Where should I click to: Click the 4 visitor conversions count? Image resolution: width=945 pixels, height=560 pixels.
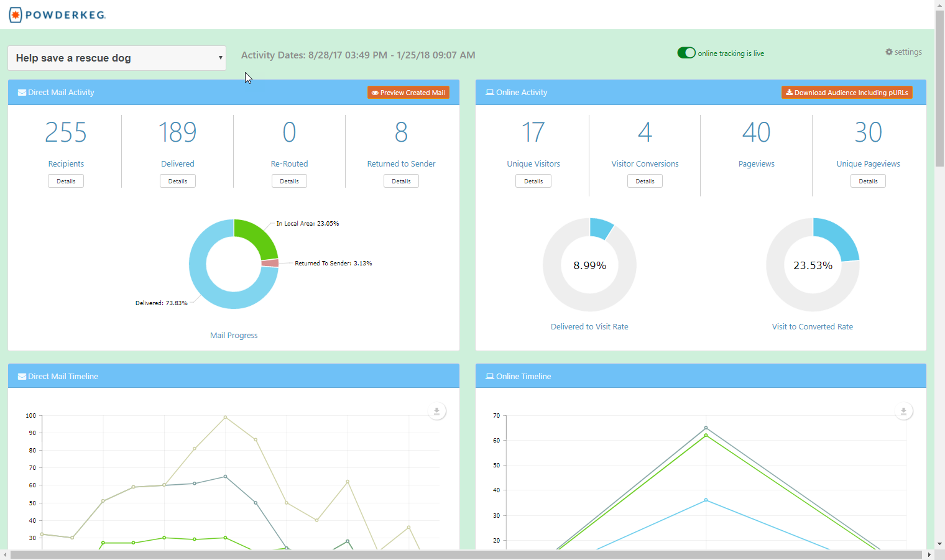pyautogui.click(x=645, y=132)
